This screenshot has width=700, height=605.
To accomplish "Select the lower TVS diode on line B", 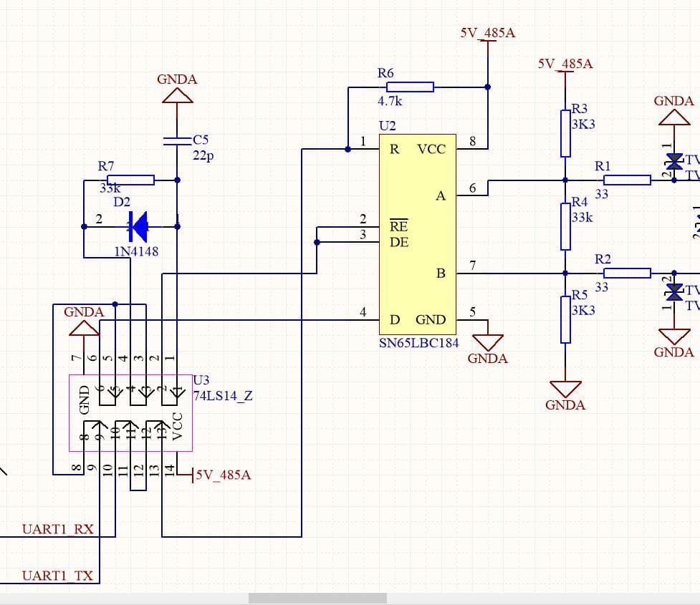I will 674,292.
